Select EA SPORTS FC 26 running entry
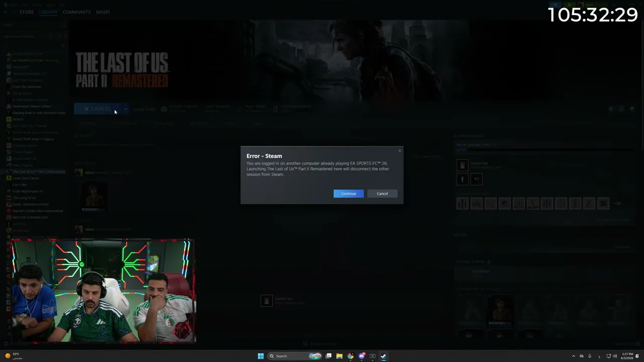This screenshot has width=644, height=362. [x=35, y=60]
